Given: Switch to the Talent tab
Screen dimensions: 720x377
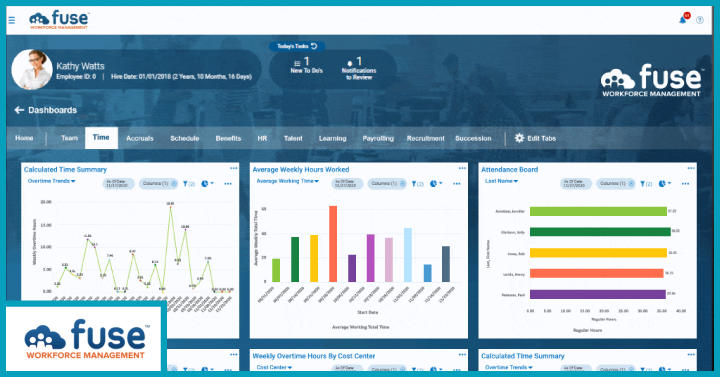Looking at the screenshot, I should coord(293,138).
